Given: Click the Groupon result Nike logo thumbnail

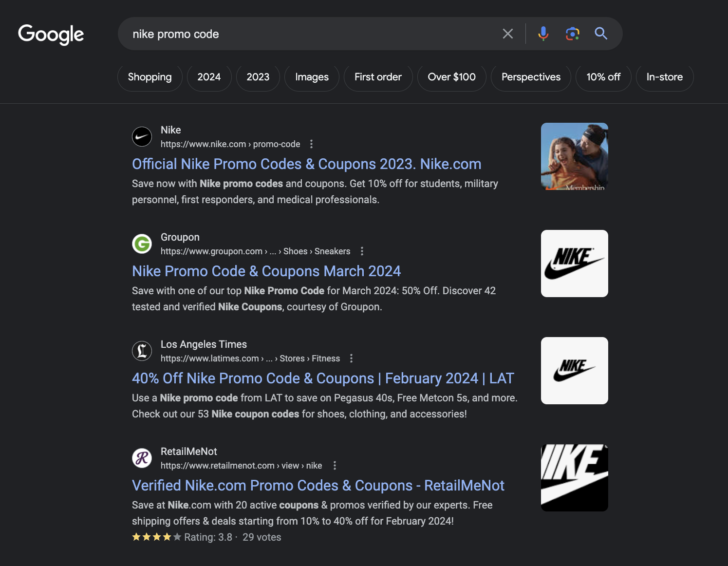Looking at the screenshot, I should coord(575,264).
